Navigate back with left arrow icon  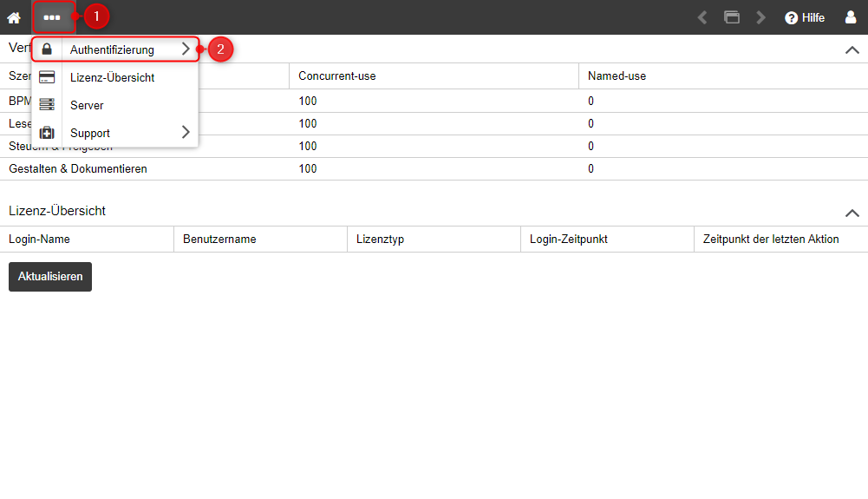[702, 17]
